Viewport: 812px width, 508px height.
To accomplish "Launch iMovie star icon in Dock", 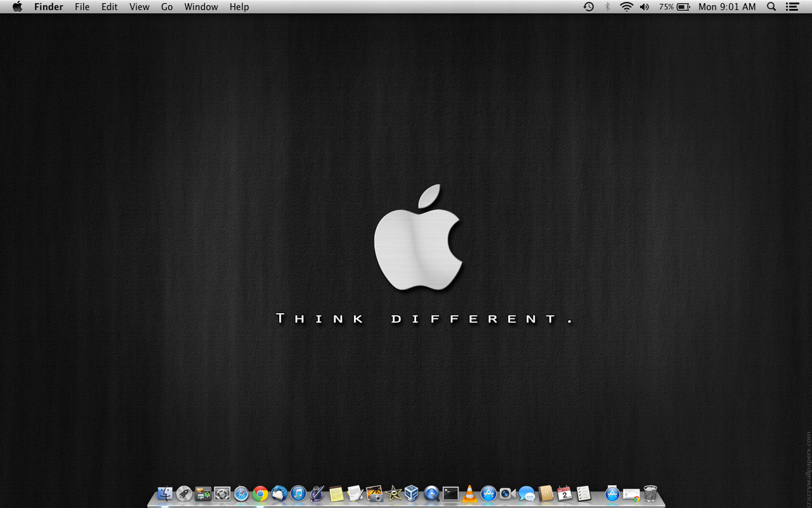I will point(393,493).
